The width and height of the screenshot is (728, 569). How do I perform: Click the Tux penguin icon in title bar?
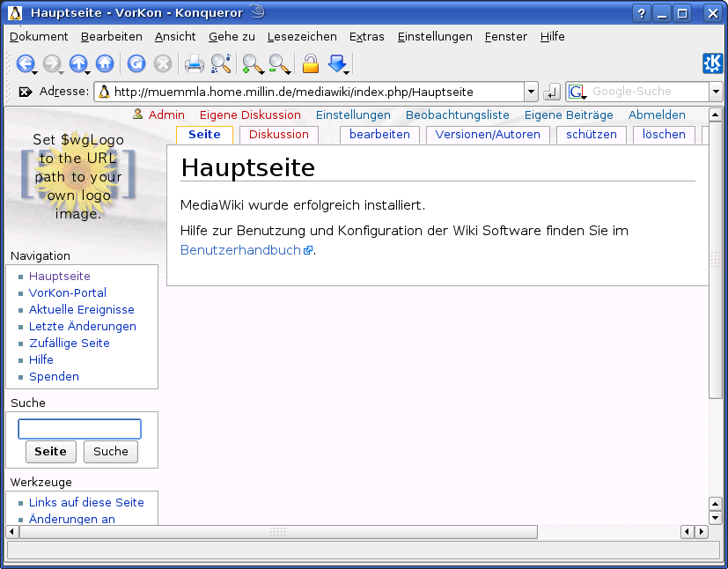[x=15, y=13]
